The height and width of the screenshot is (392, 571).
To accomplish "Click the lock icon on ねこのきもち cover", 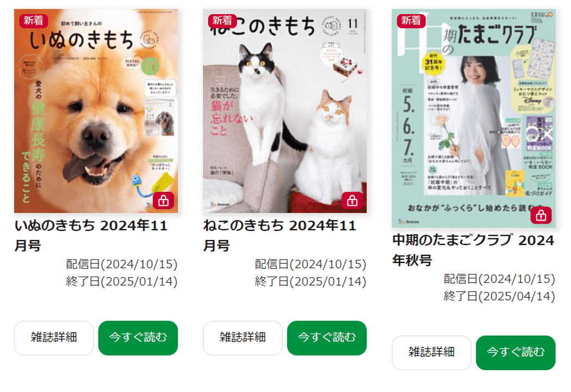I will pos(352,200).
